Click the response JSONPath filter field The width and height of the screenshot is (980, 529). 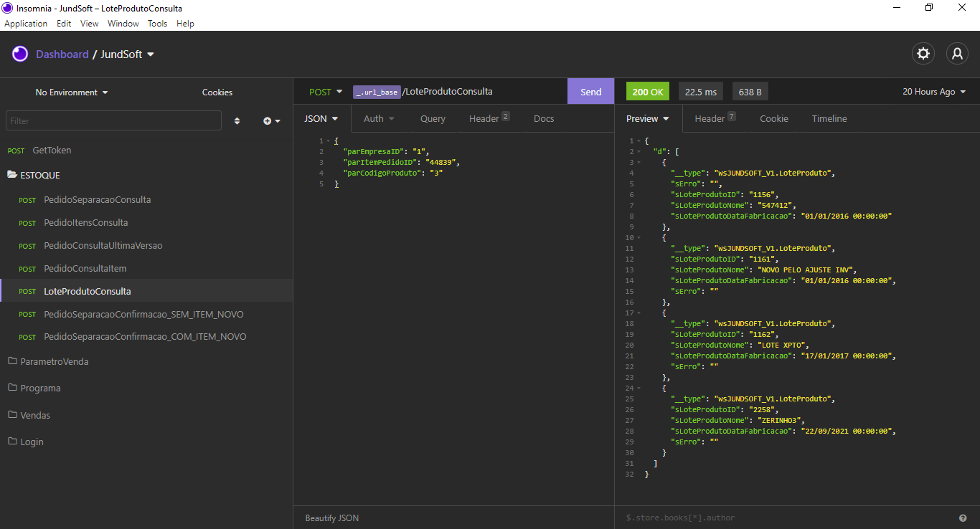786,518
